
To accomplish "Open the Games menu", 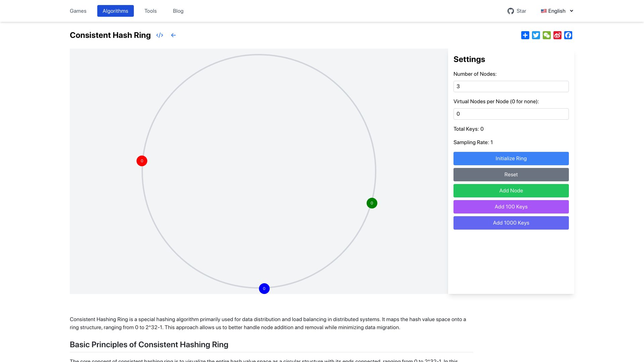I will click(x=78, y=11).
